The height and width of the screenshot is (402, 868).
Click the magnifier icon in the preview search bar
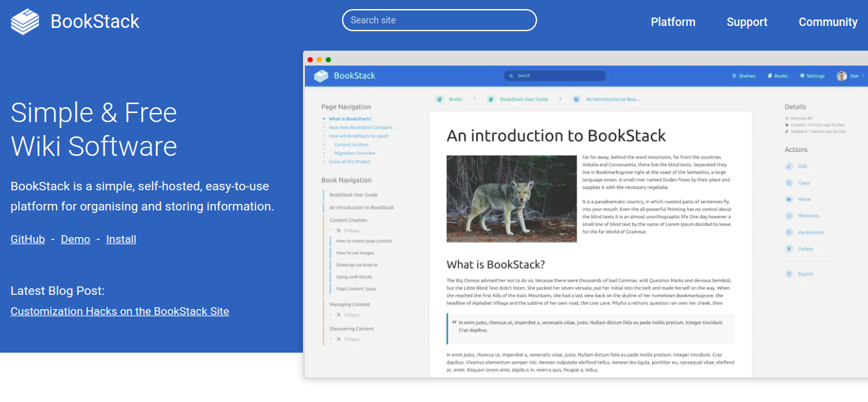[512, 76]
